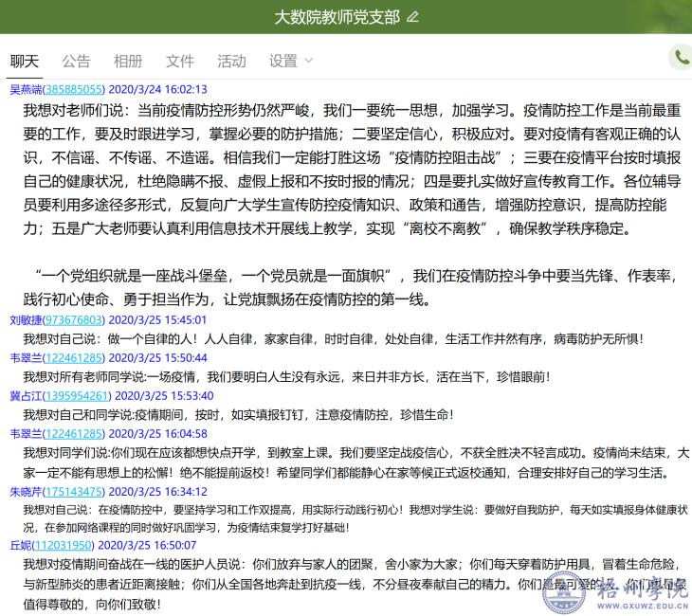Click sender name 刘敏捷

point(26,320)
